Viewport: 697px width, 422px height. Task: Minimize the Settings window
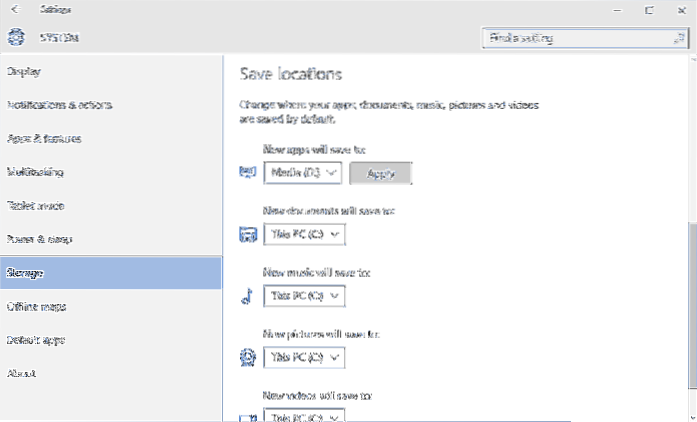[x=617, y=10]
